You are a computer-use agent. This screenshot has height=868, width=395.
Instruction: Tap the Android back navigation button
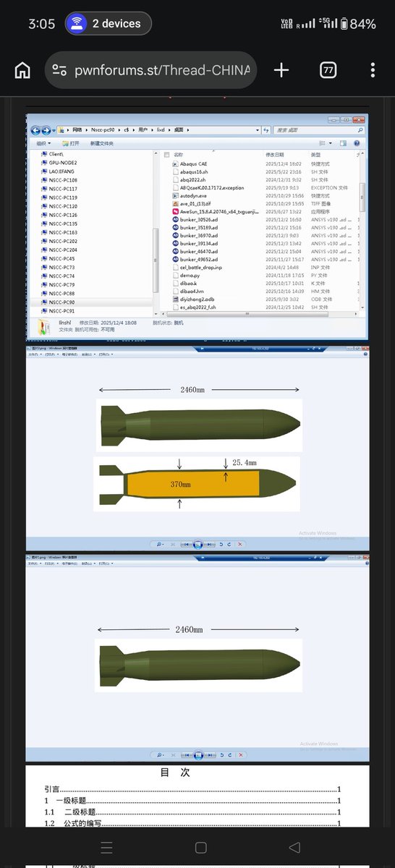click(x=294, y=848)
